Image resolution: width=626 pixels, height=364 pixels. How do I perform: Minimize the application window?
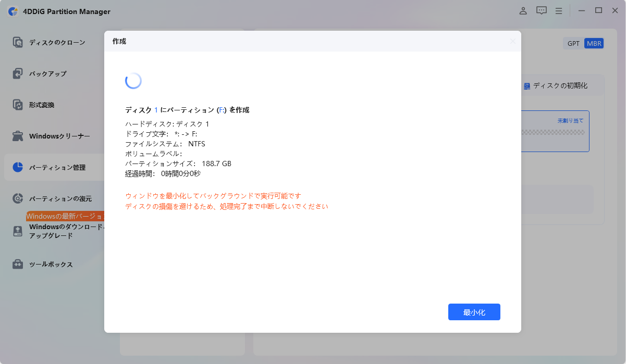pos(582,10)
